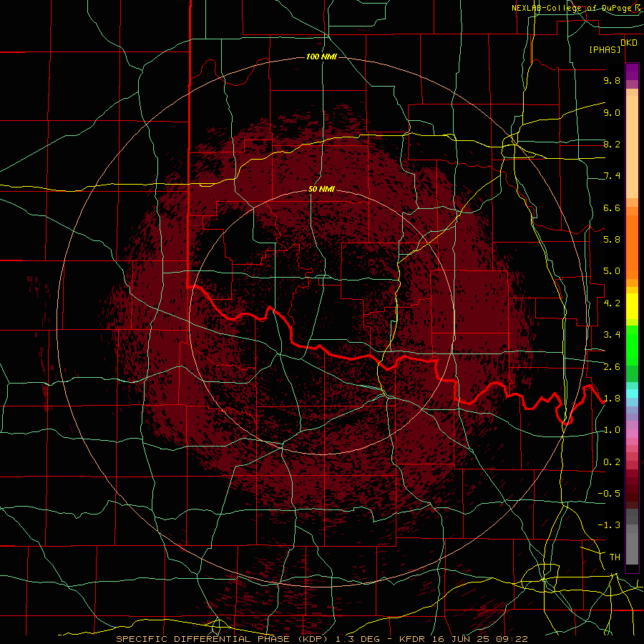Image resolution: width=644 pixels, height=644 pixels.
Task: Click the 1.3 DEG elevation angle text
Action: click(x=356, y=639)
